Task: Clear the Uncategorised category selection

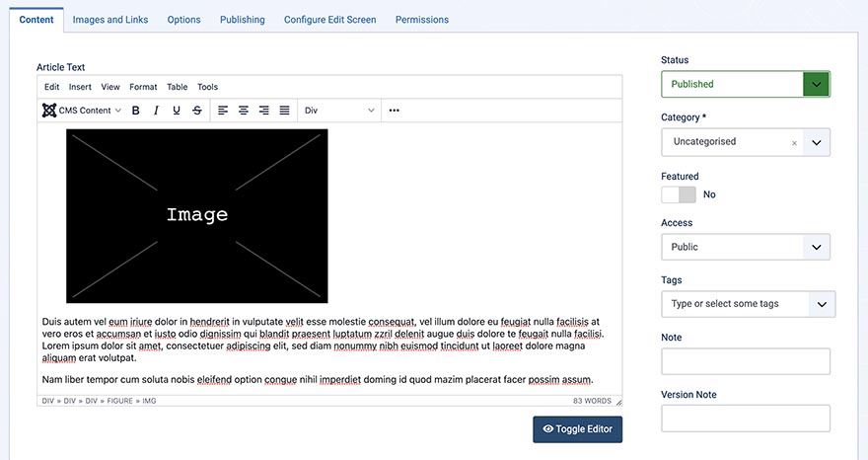Action: (x=794, y=142)
